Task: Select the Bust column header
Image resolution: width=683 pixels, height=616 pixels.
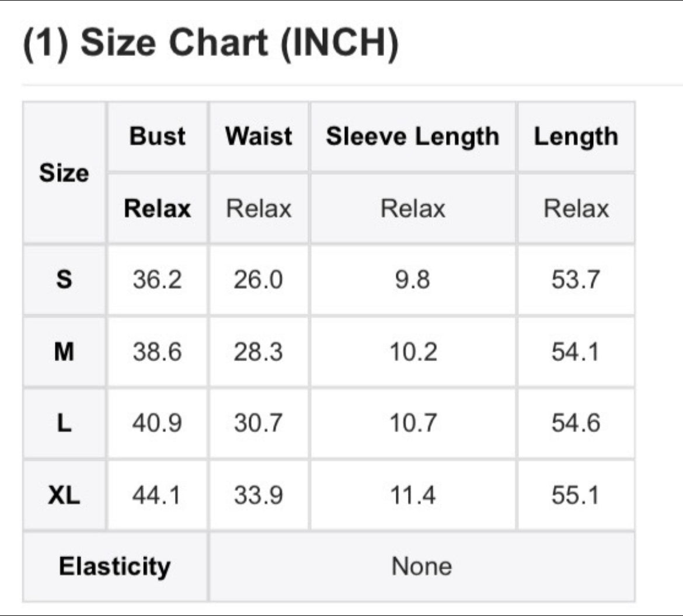Action: point(157,136)
